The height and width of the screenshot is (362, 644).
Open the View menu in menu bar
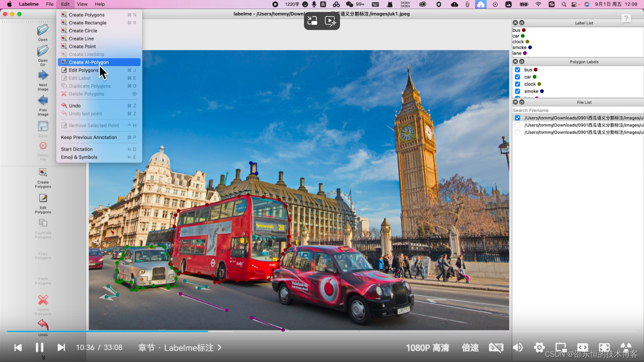click(x=82, y=4)
